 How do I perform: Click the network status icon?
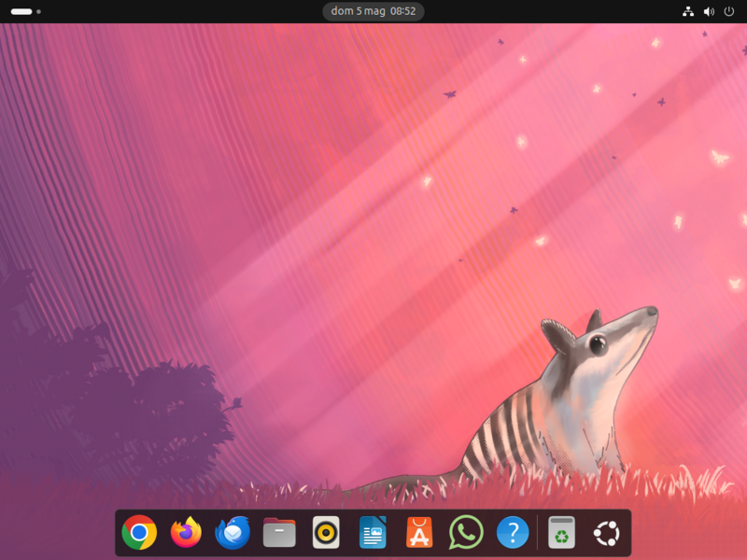(689, 11)
